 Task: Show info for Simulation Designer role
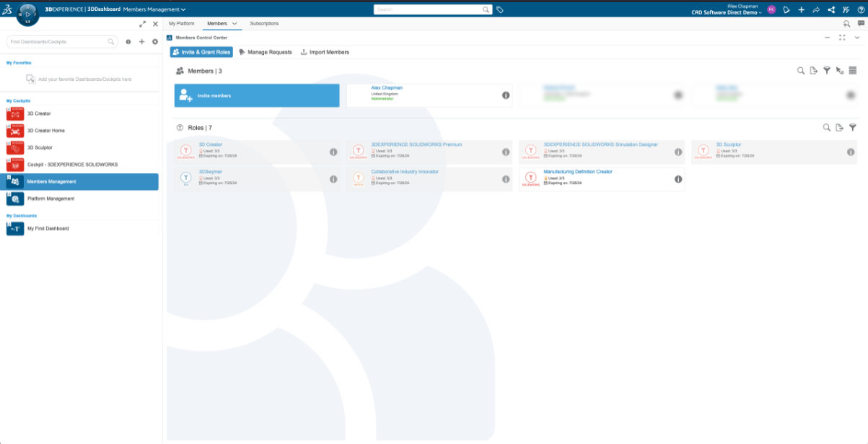click(x=678, y=152)
